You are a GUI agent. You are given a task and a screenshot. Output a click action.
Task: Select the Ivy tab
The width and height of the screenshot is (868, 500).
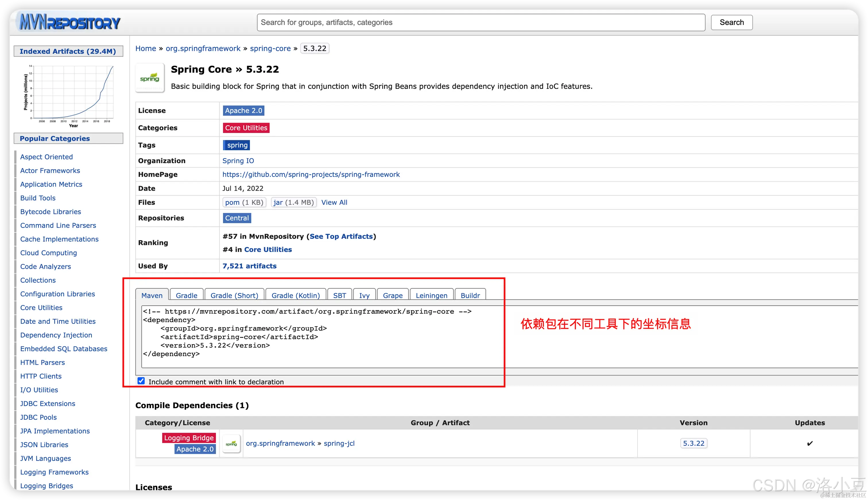[364, 295]
